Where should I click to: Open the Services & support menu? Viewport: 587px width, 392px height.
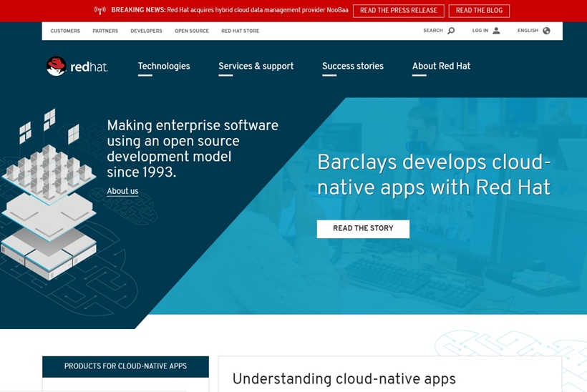click(x=256, y=67)
